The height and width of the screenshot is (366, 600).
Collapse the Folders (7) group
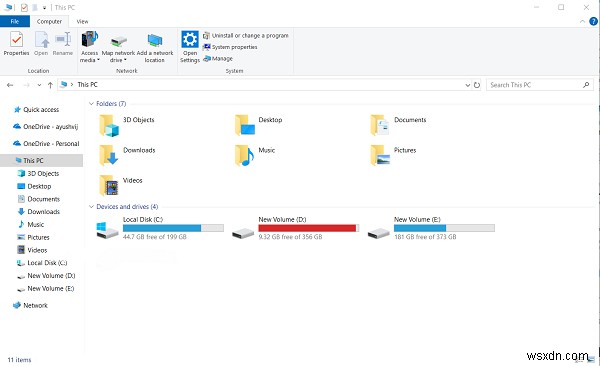(x=91, y=104)
